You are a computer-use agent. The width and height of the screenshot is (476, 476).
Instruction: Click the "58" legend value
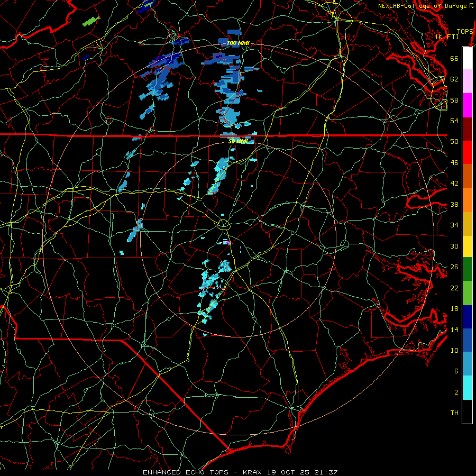pos(454,100)
